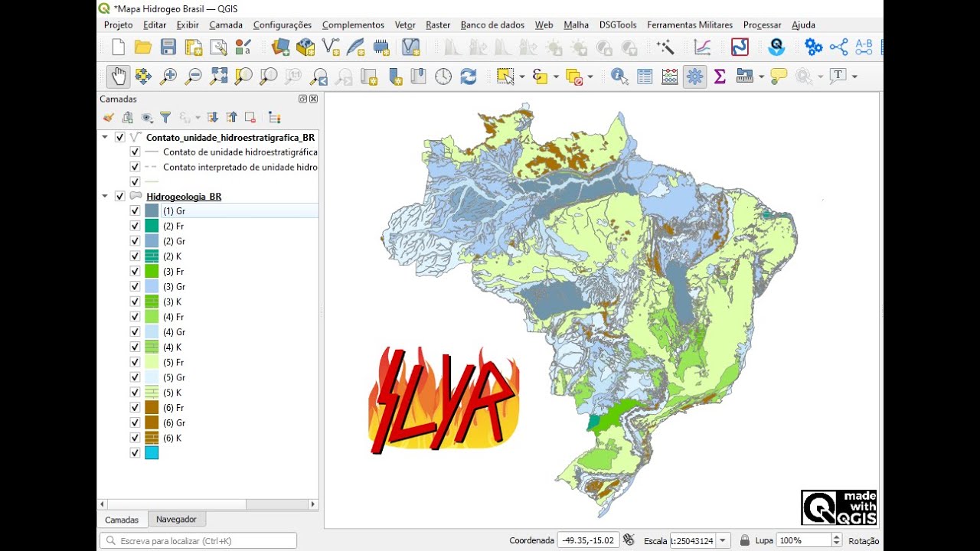Click Zoom Last icon

click(318, 77)
